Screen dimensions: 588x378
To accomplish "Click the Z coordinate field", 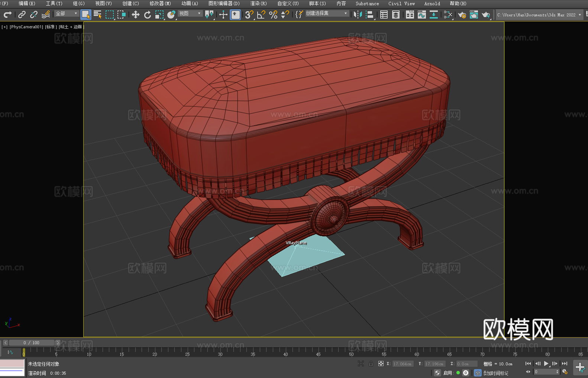I will point(467,364).
